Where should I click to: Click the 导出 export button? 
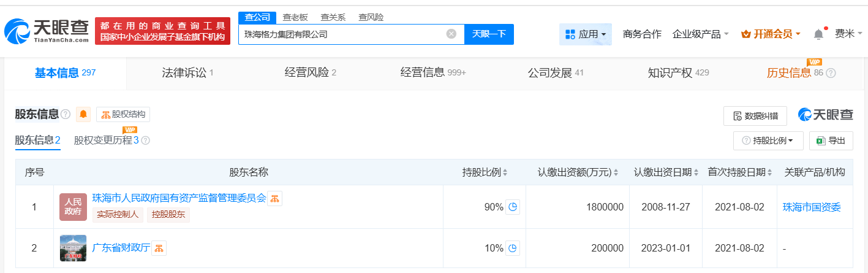tap(831, 140)
